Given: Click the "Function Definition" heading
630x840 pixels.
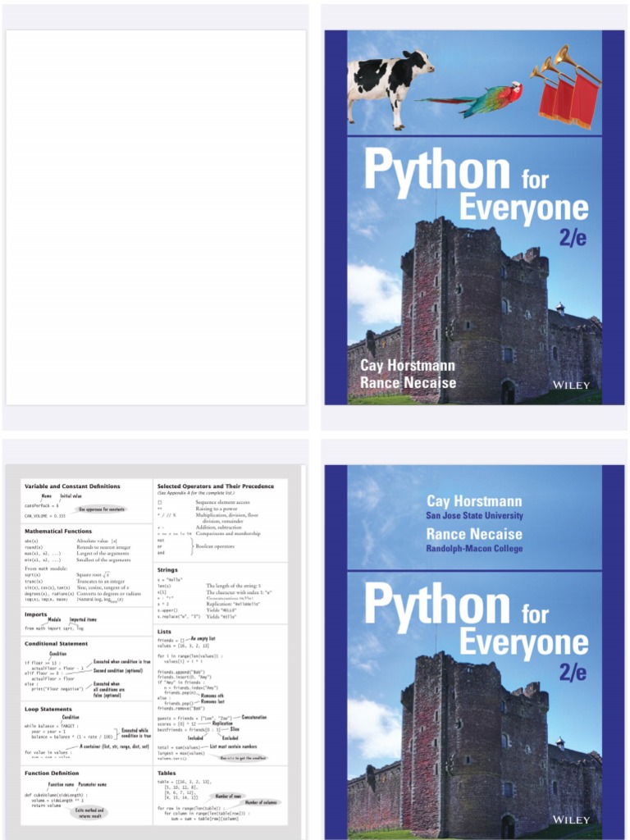Looking at the screenshot, I should (x=52, y=773).
